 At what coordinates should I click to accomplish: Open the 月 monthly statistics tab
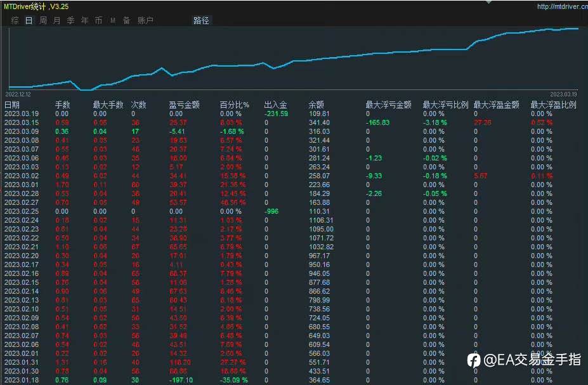coord(57,20)
